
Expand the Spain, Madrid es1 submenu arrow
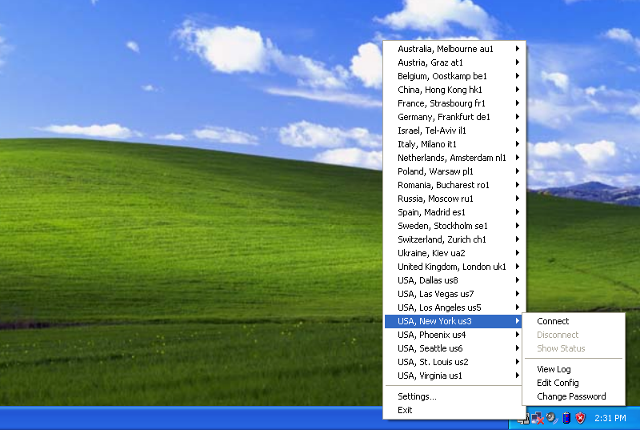point(517,212)
